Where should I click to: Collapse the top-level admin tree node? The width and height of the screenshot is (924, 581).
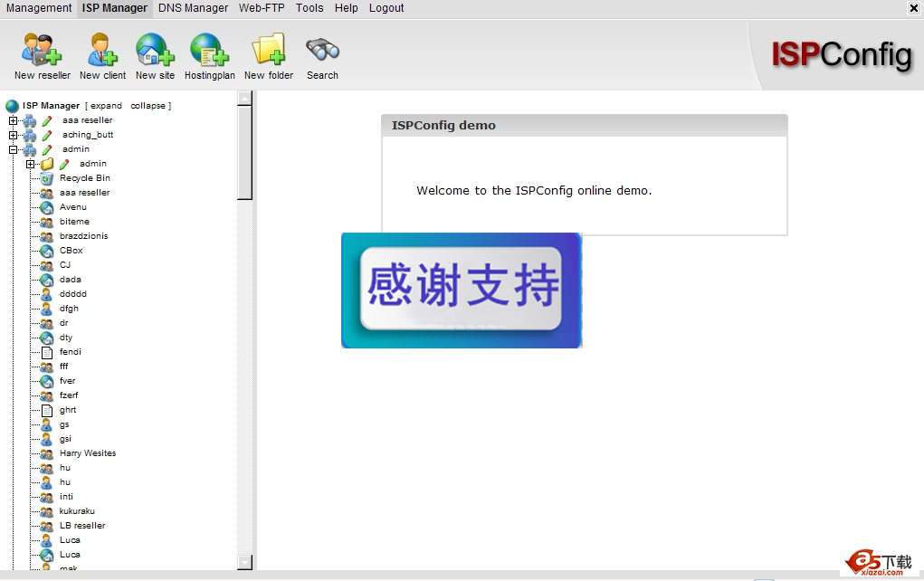click(13, 149)
